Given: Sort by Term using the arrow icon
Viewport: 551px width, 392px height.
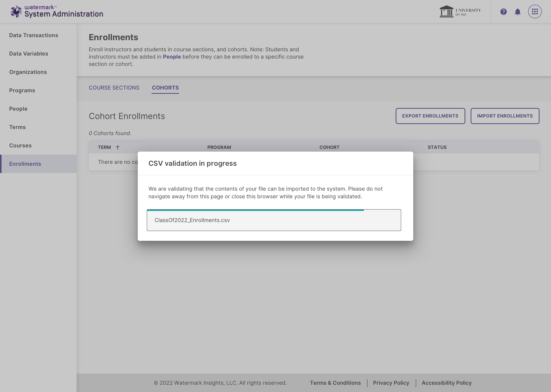Looking at the screenshot, I should pyautogui.click(x=117, y=148).
